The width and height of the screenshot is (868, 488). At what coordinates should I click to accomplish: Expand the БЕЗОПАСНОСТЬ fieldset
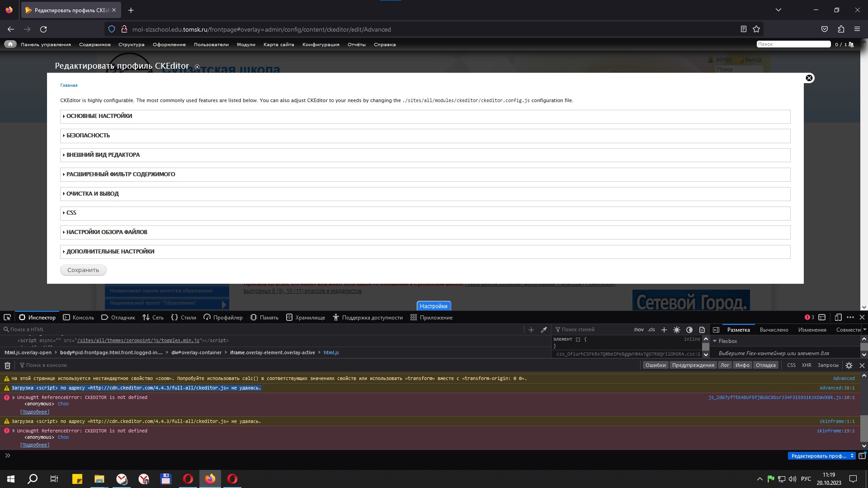[x=88, y=136]
